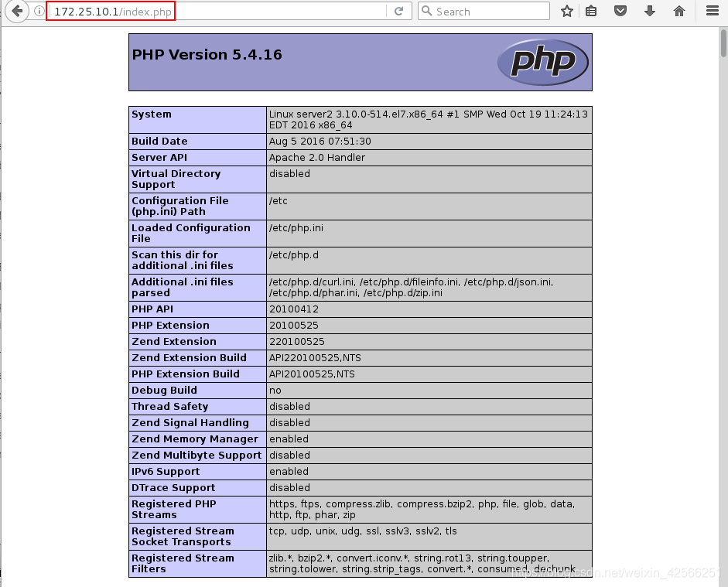Click the PHP logo image
Viewport: 728px width, 587px height.
click(543, 62)
